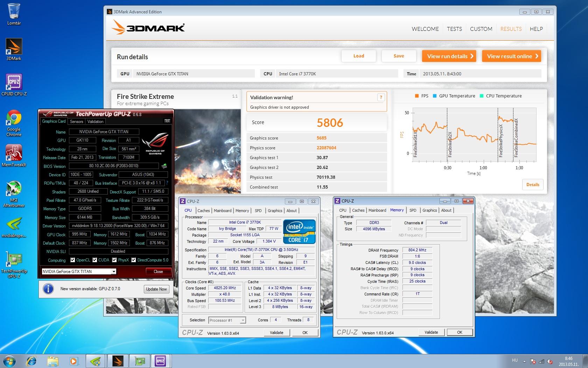This screenshot has height=368, width=588.
Task: Click the Physics score value 22087604
Action: [x=326, y=148]
